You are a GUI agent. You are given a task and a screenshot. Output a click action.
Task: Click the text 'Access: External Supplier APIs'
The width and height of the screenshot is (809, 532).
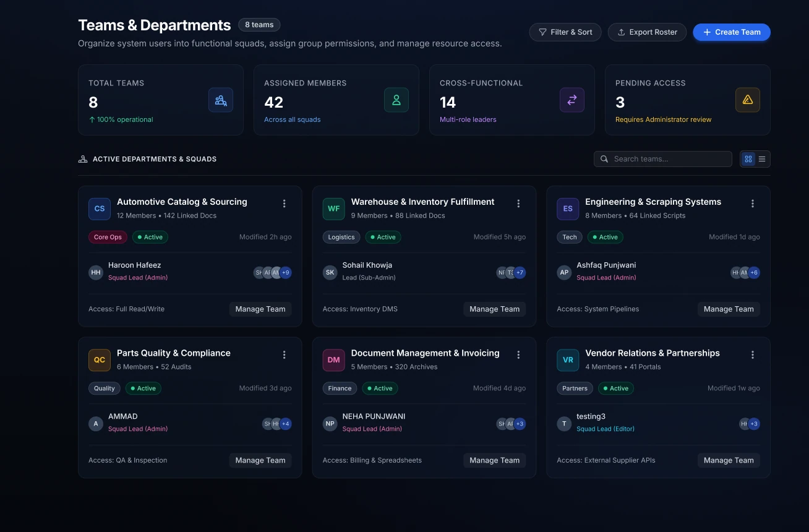pos(606,460)
